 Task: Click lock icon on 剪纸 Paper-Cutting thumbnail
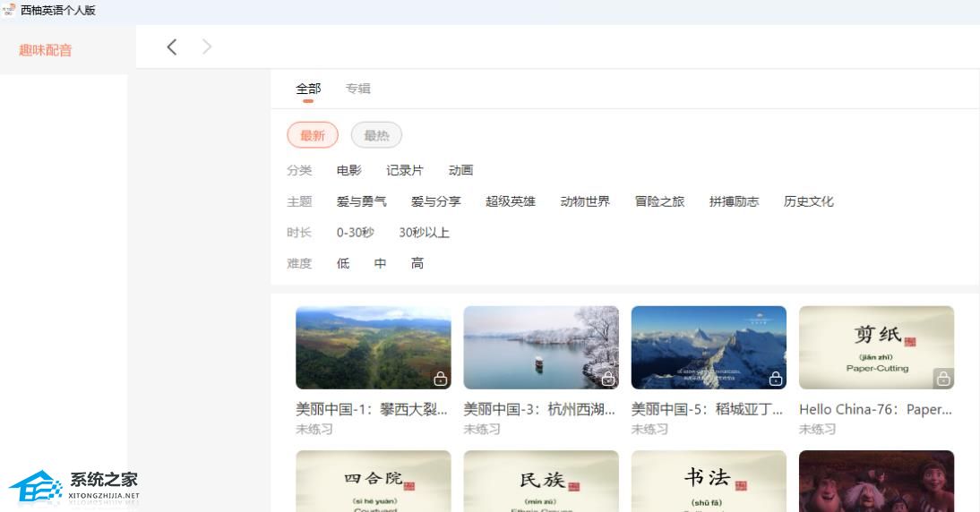point(943,379)
